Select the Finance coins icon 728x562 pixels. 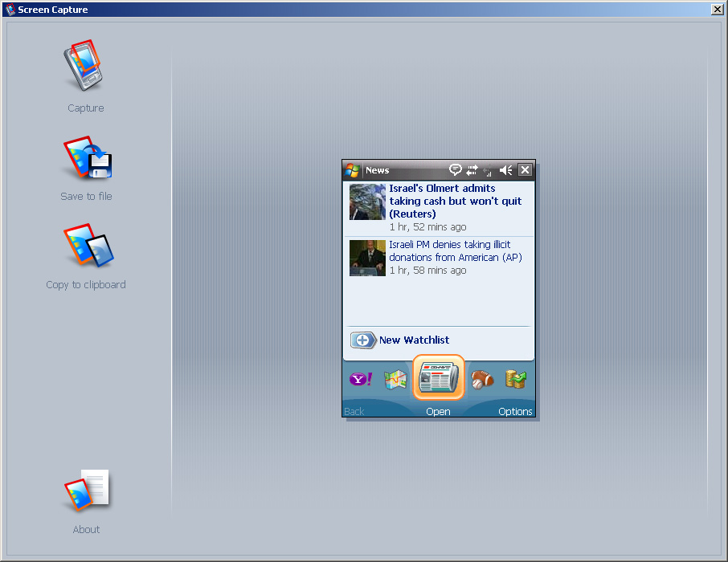pos(515,379)
